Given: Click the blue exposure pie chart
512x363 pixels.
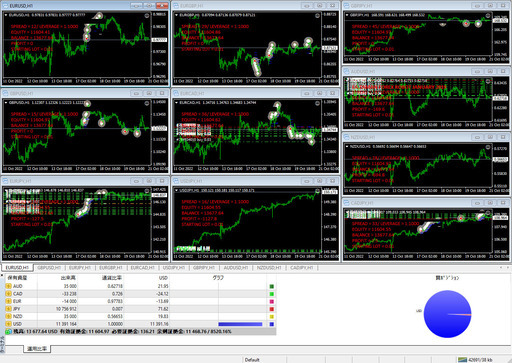Looking at the screenshot, I should [447, 314].
